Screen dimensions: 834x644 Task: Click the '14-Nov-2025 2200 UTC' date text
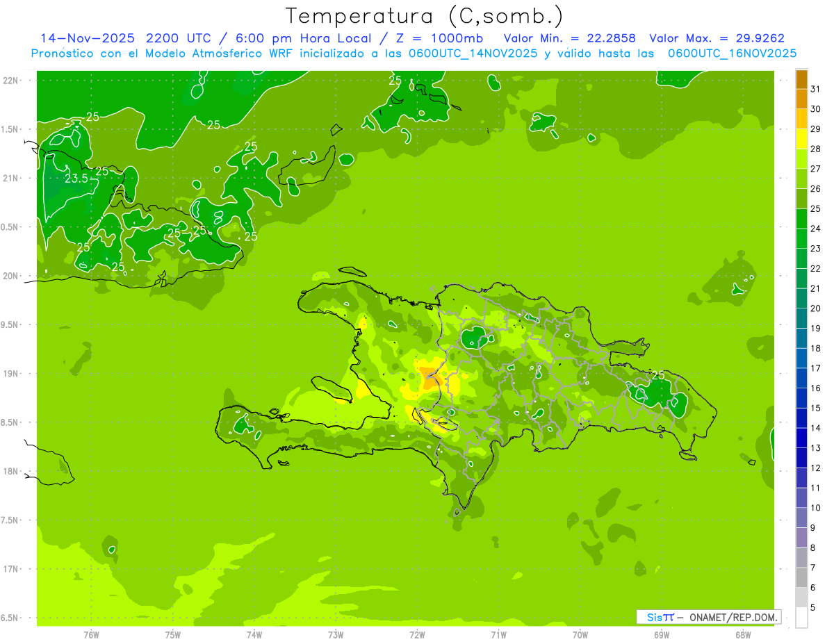coord(126,38)
